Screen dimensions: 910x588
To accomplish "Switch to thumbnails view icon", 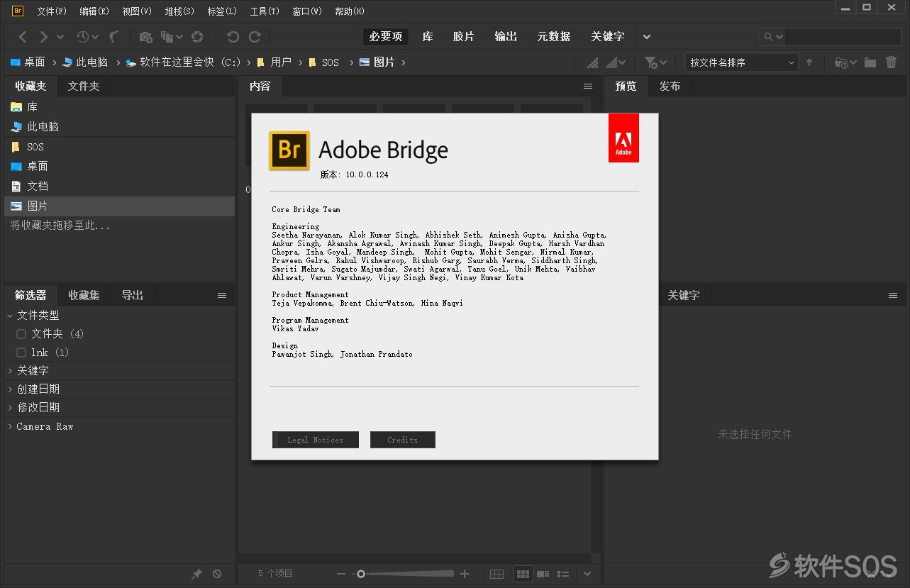I will (523, 574).
